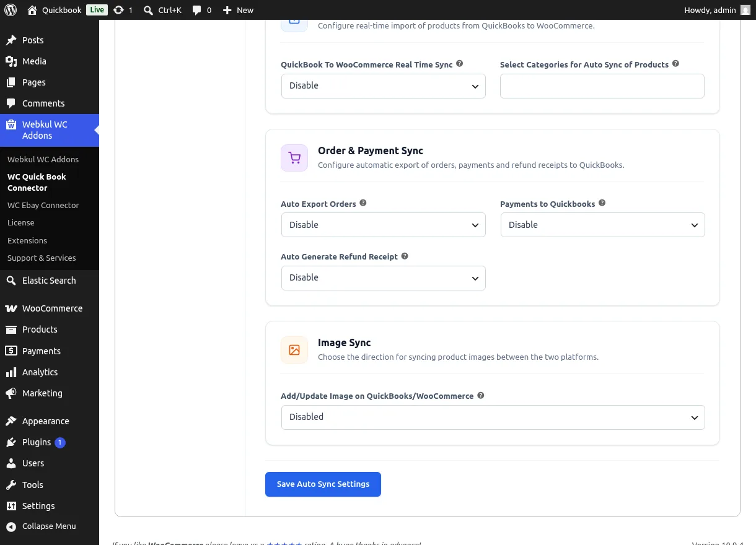Click the Image Sync picture icon

point(294,350)
